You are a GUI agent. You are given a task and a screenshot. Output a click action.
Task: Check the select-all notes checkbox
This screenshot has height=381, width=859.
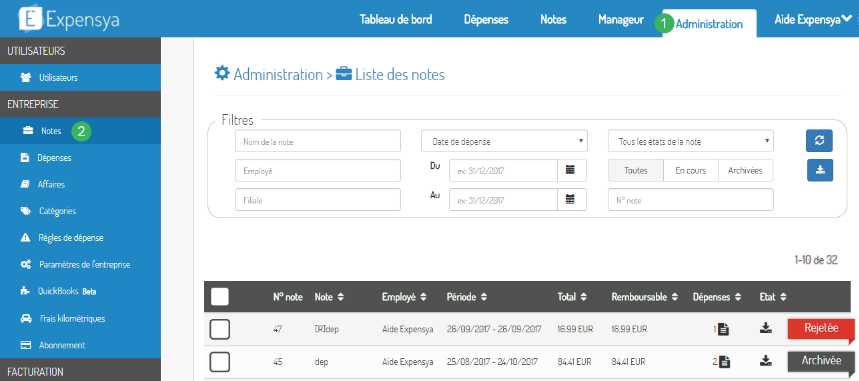pos(220,297)
